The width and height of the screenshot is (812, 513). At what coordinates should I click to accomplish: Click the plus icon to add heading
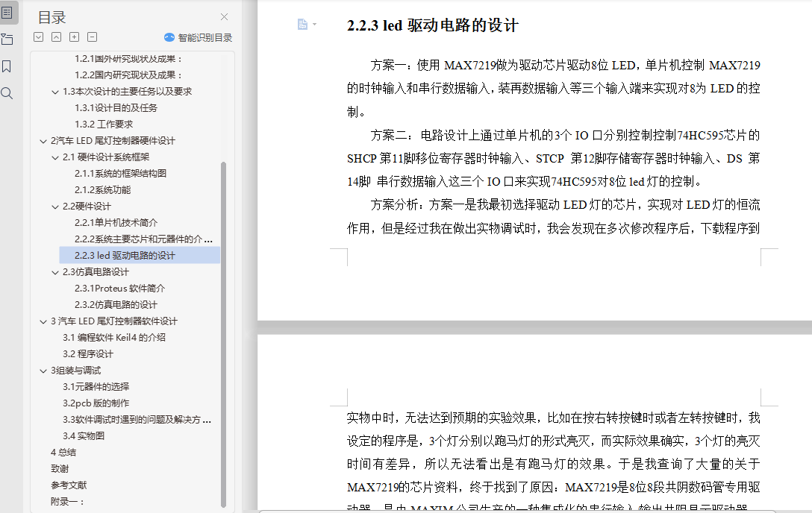tap(75, 37)
